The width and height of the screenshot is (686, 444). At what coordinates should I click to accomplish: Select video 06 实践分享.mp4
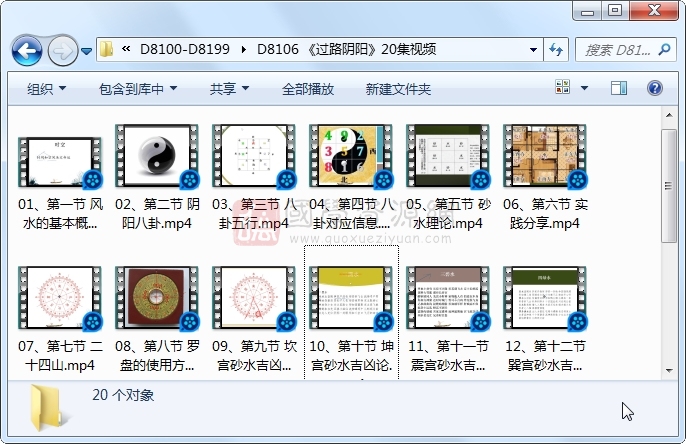(x=544, y=157)
